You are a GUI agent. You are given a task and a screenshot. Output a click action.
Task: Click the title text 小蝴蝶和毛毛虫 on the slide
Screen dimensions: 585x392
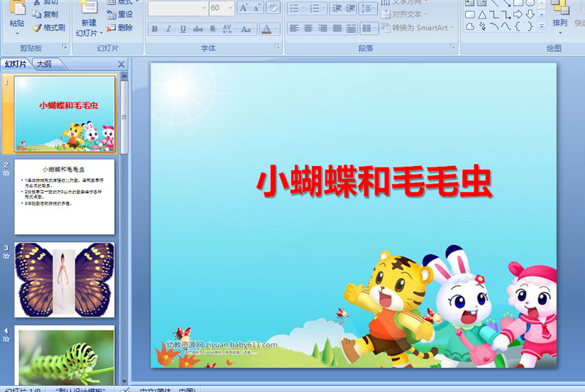coord(374,181)
